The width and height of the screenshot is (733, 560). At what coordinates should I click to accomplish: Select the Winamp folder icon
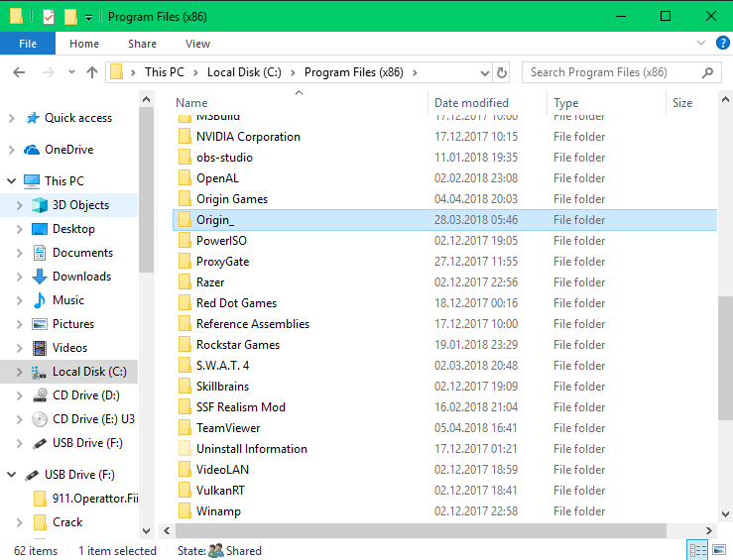pyautogui.click(x=184, y=511)
